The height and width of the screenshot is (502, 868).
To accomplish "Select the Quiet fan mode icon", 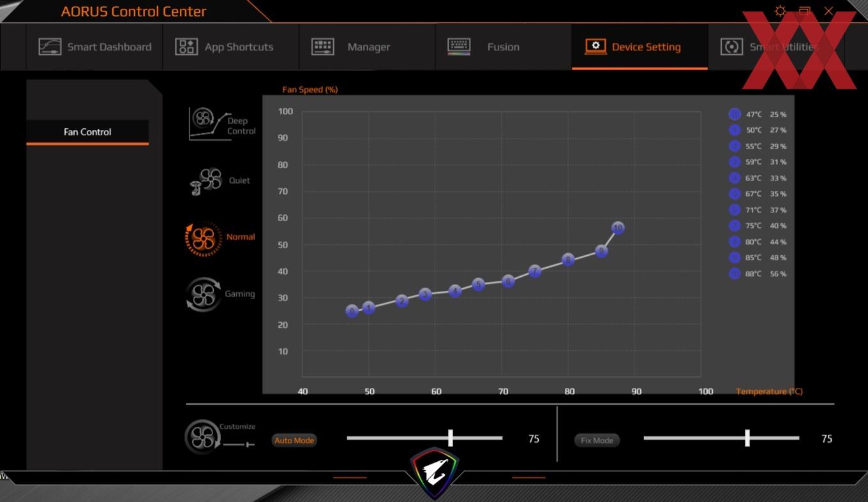I will click(205, 182).
